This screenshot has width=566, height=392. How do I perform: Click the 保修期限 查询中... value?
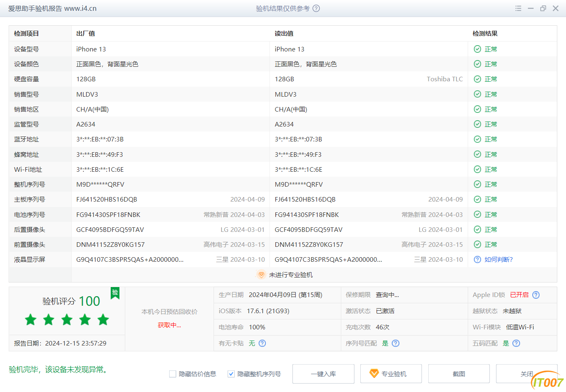tap(387, 295)
